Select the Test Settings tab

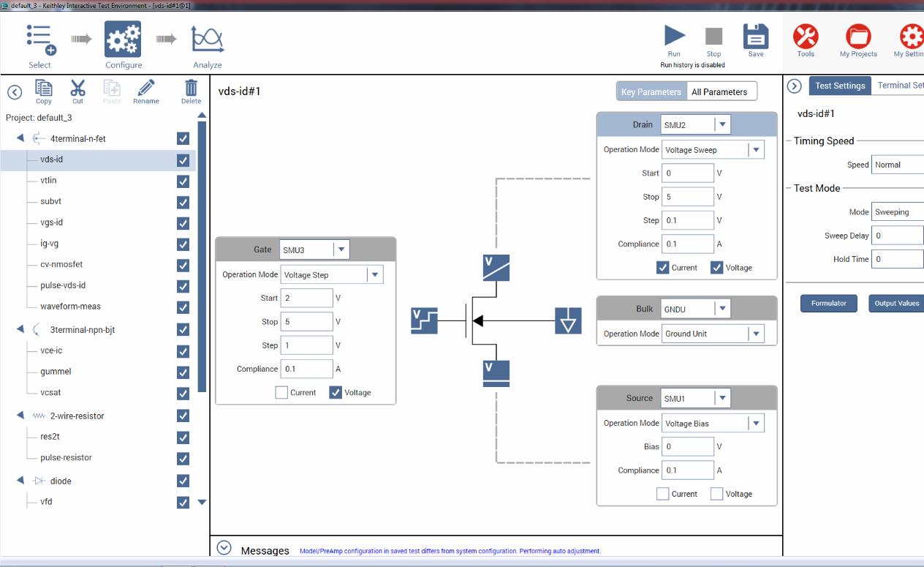(x=840, y=86)
